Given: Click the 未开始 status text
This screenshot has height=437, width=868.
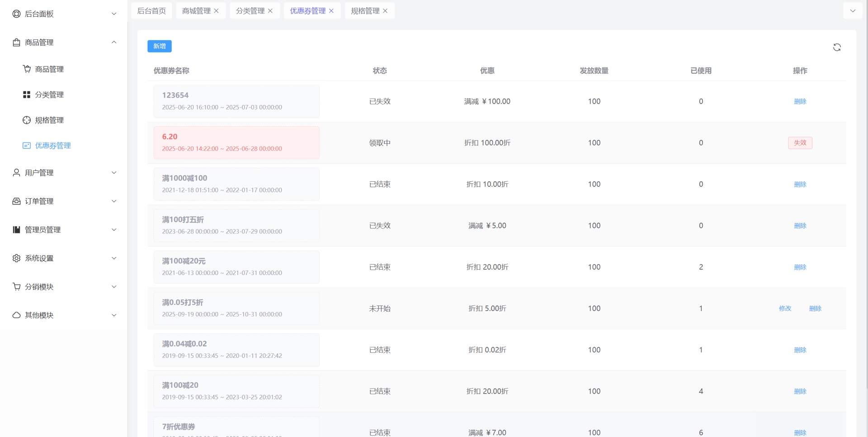Looking at the screenshot, I should coord(380,309).
